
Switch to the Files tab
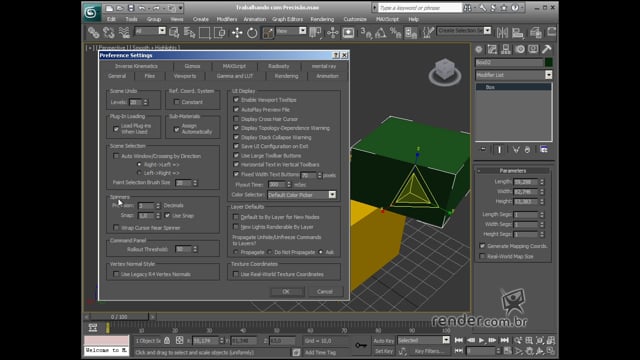coord(149,76)
